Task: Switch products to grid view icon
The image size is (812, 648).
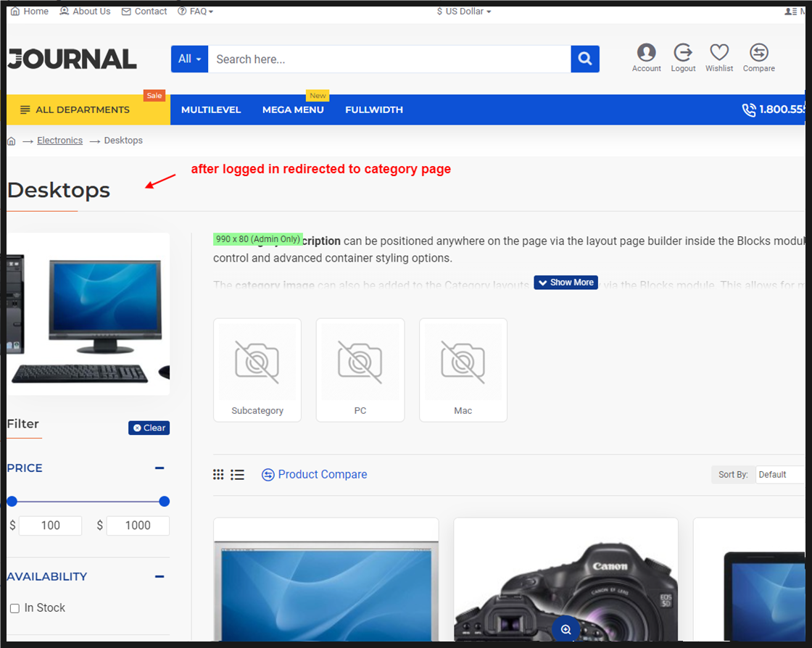Action: tap(218, 474)
